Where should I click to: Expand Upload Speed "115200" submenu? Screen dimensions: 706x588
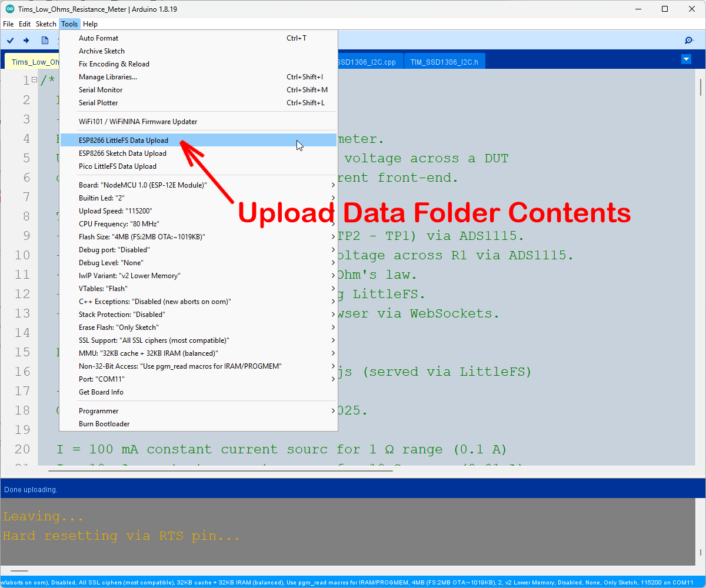[x=199, y=211]
